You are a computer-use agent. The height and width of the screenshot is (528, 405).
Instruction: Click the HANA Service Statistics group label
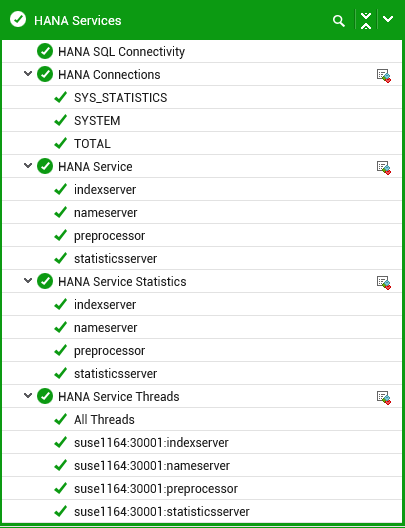click(x=122, y=282)
